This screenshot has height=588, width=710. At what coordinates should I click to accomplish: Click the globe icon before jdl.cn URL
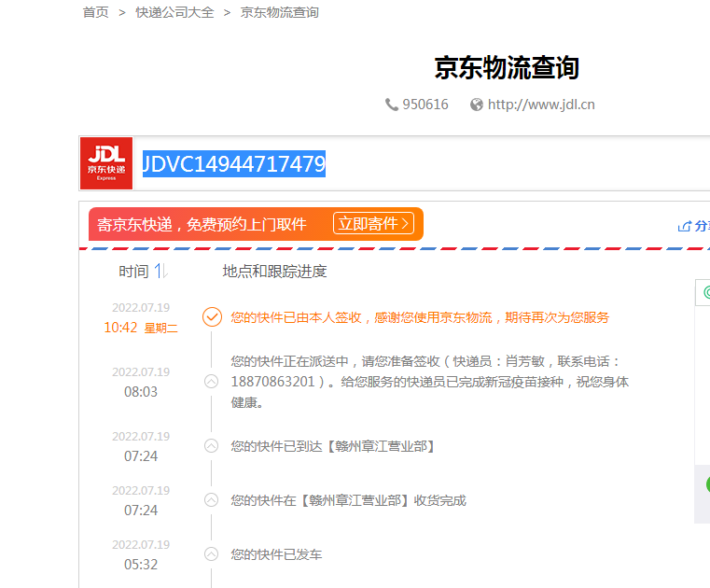(477, 105)
